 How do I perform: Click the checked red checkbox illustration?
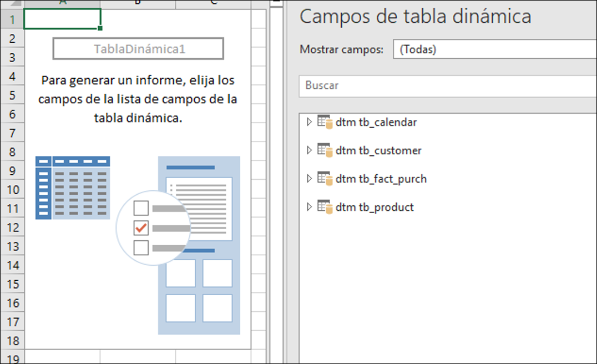[x=141, y=228]
